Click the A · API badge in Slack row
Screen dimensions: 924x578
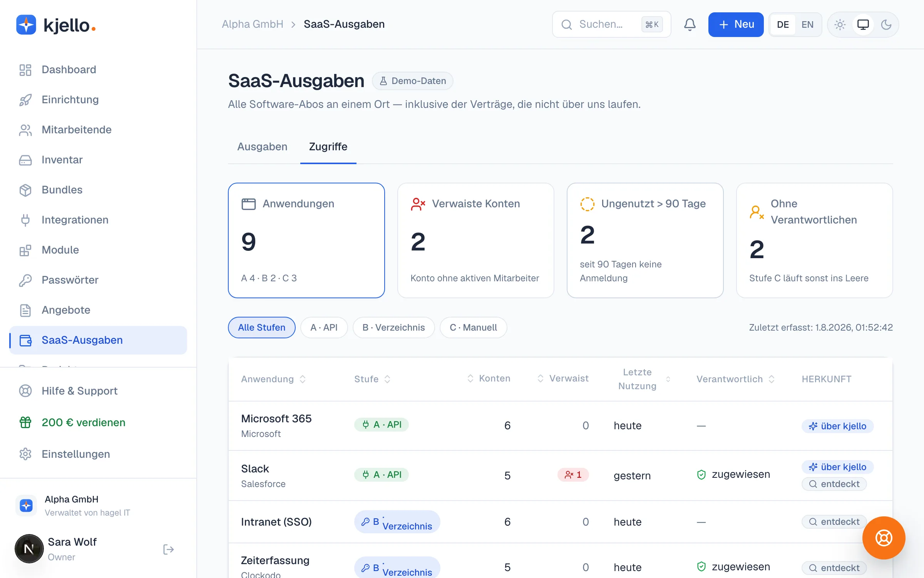click(381, 475)
